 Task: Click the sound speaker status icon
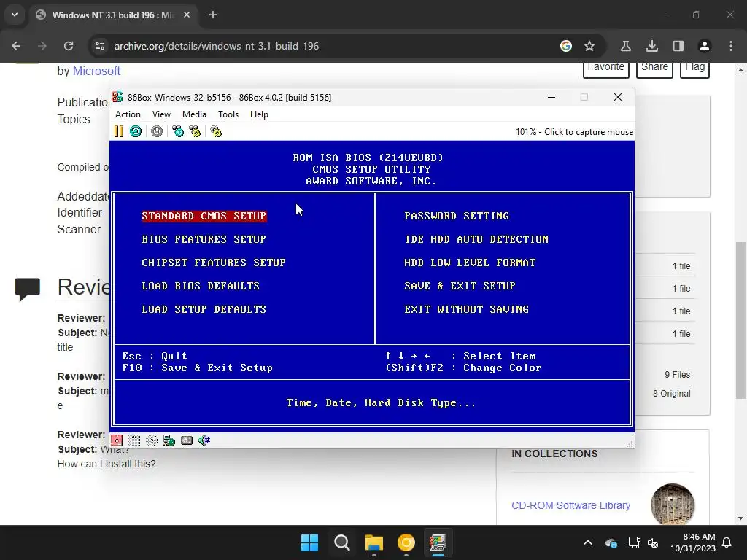pyautogui.click(x=204, y=440)
